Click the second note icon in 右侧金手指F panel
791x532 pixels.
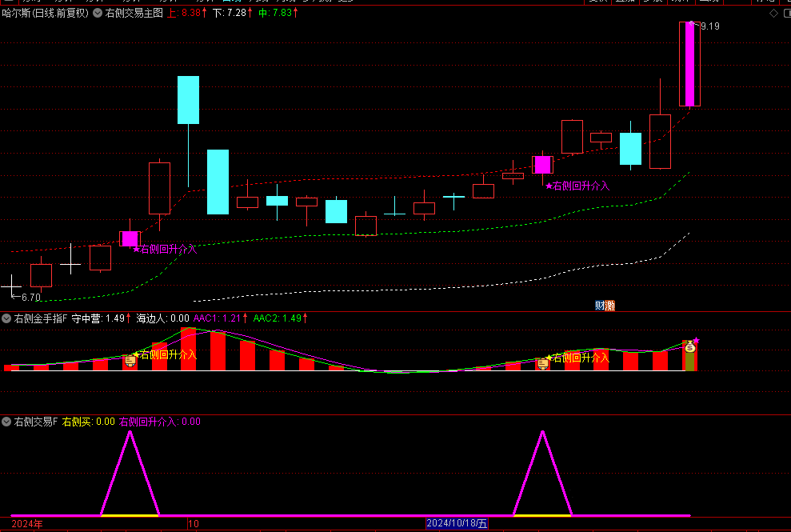(543, 363)
